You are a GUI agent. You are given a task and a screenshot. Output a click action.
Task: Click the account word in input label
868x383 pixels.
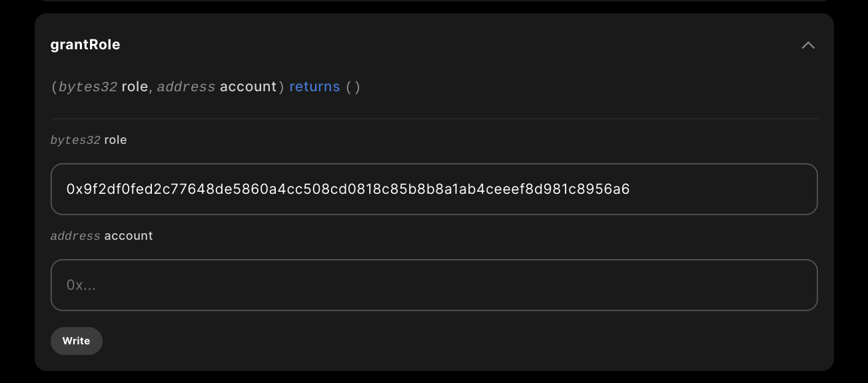click(x=129, y=236)
